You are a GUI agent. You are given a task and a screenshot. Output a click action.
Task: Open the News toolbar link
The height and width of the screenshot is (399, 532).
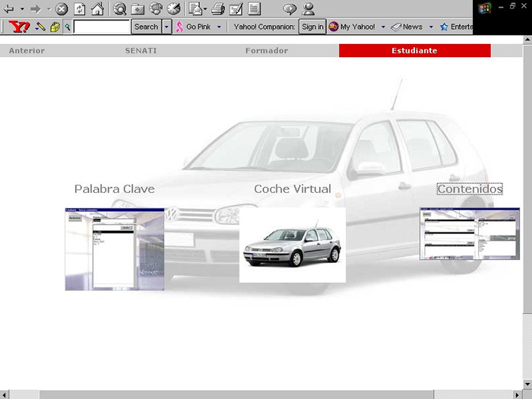(413, 27)
